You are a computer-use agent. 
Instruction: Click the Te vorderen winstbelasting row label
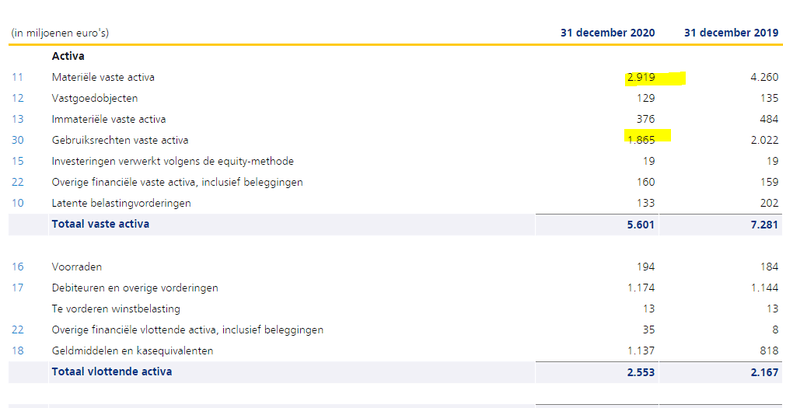tap(111, 309)
